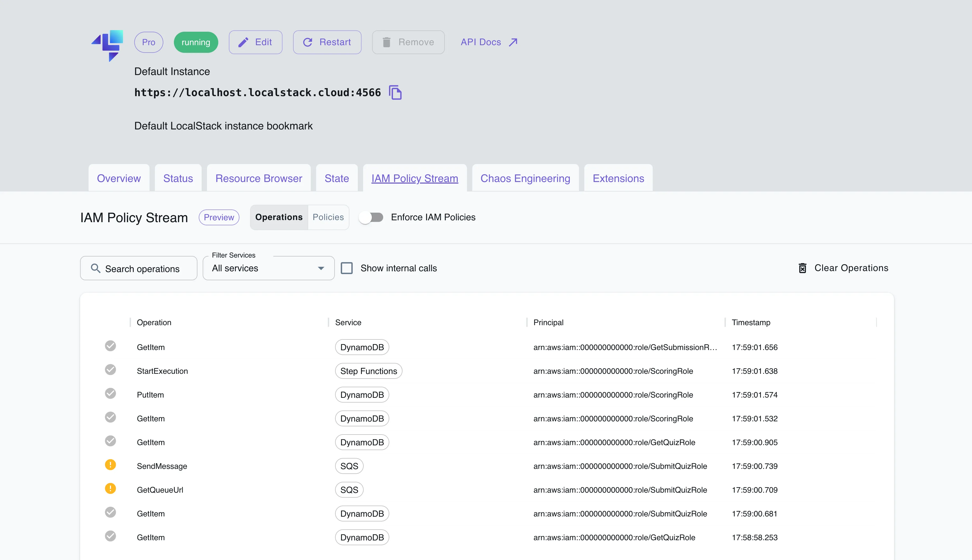Copy the default instance URL
The height and width of the screenshot is (560, 972).
396,92
